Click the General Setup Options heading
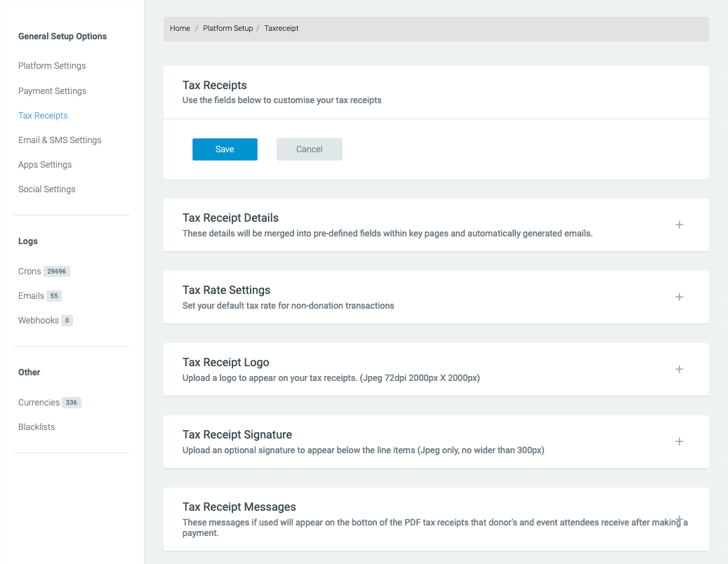Viewport: 728px width, 564px height. [62, 36]
